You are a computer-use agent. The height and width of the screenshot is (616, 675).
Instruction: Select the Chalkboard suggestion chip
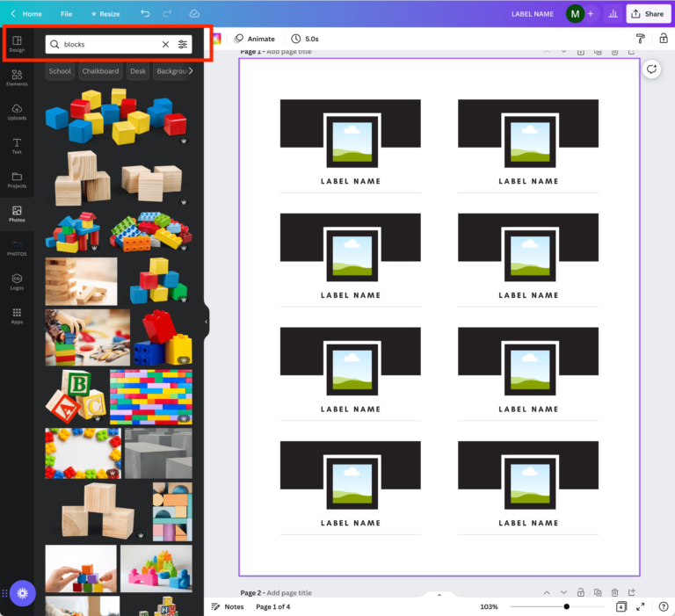[100, 71]
